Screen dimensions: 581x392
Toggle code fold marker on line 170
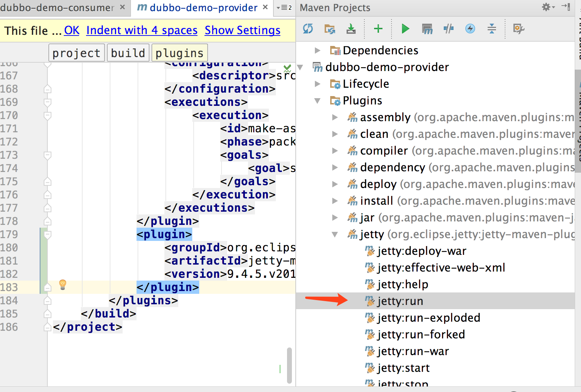(x=48, y=116)
